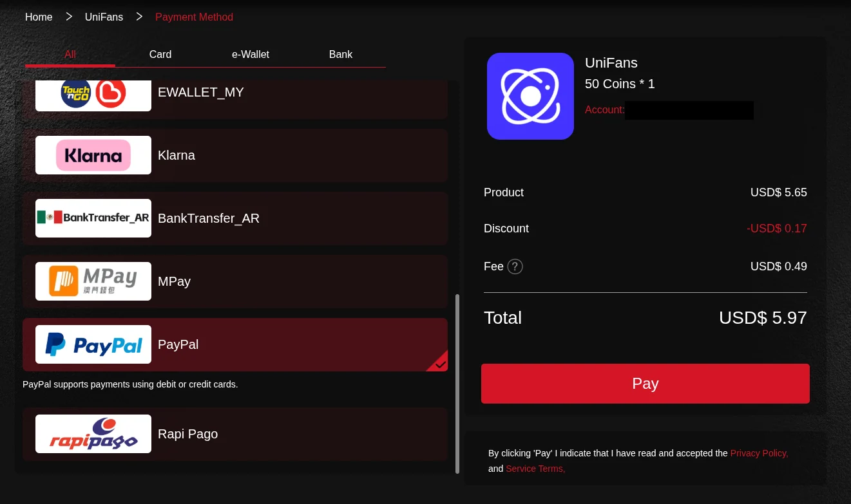Click the UniFans product title
This screenshot has height=504, width=851.
tap(611, 63)
